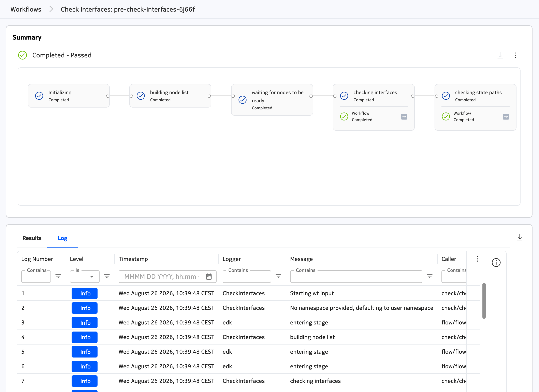This screenshot has height=392, width=539.
Task: Switch to the Results tab
Action: (32, 238)
